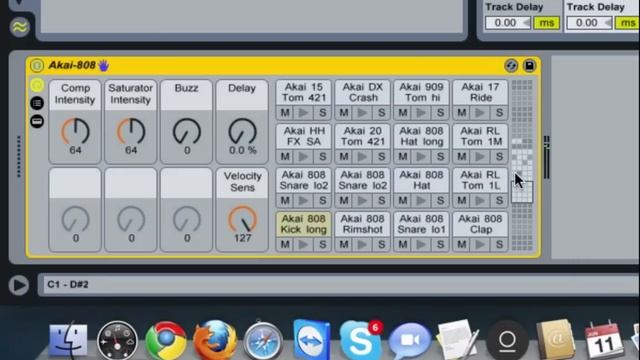This screenshot has height=360, width=640.
Task: Click the clip overview waveform icon
Action: pos(19,27)
